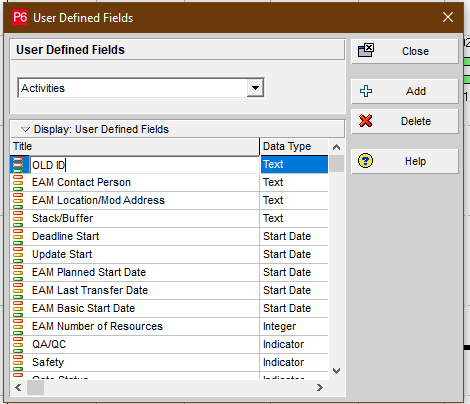
Task: Open the Help button
Action: tap(405, 161)
